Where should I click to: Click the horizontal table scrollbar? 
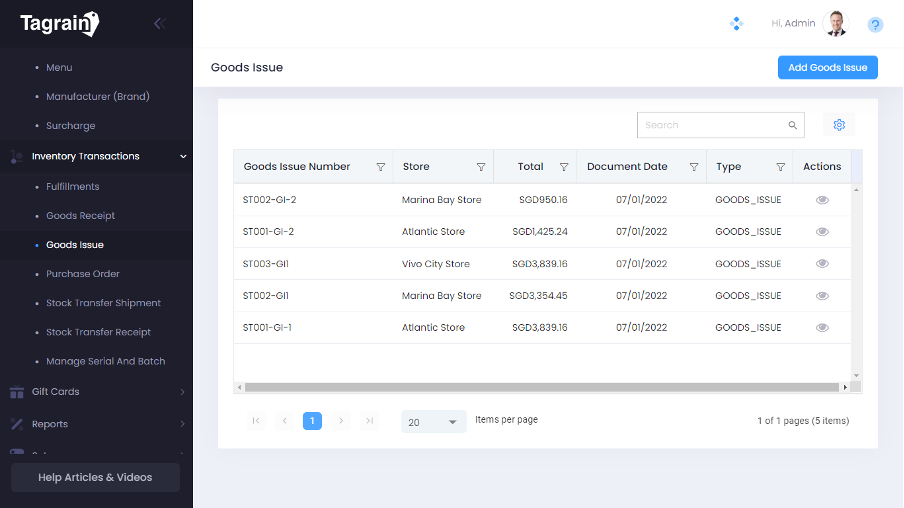pyautogui.click(x=540, y=387)
